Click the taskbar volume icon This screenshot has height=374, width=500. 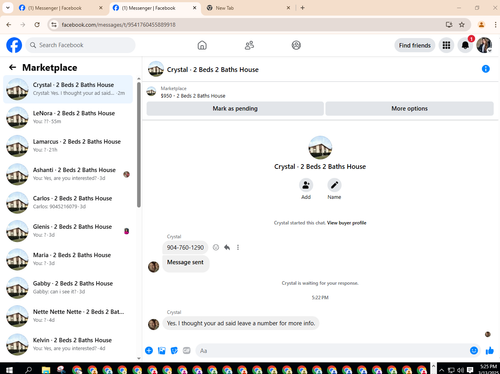click(x=460, y=370)
